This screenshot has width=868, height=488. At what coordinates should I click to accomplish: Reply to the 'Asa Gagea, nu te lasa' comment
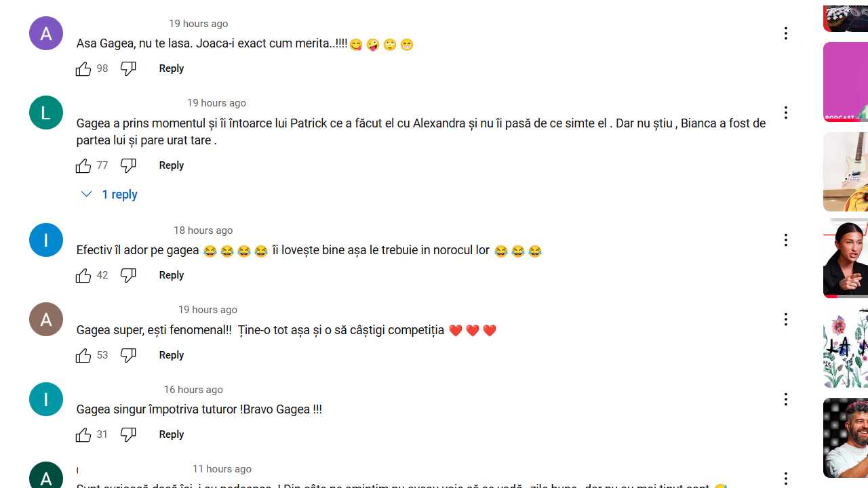coord(172,68)
